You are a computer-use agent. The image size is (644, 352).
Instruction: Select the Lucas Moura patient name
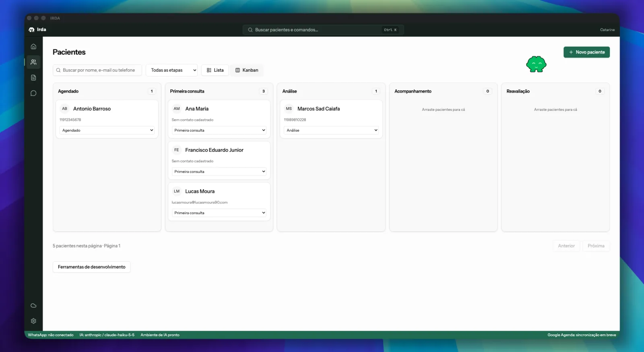pos(200,191)
